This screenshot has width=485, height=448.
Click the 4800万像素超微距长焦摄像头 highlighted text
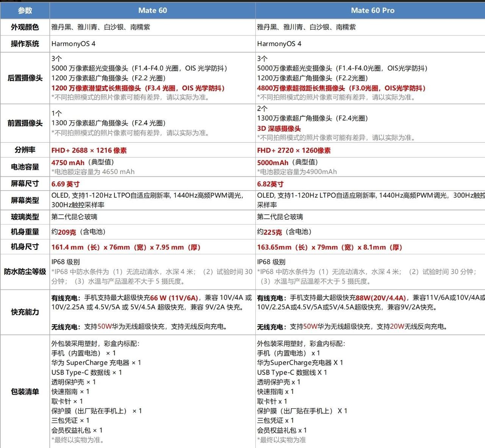tap(340, 88)
